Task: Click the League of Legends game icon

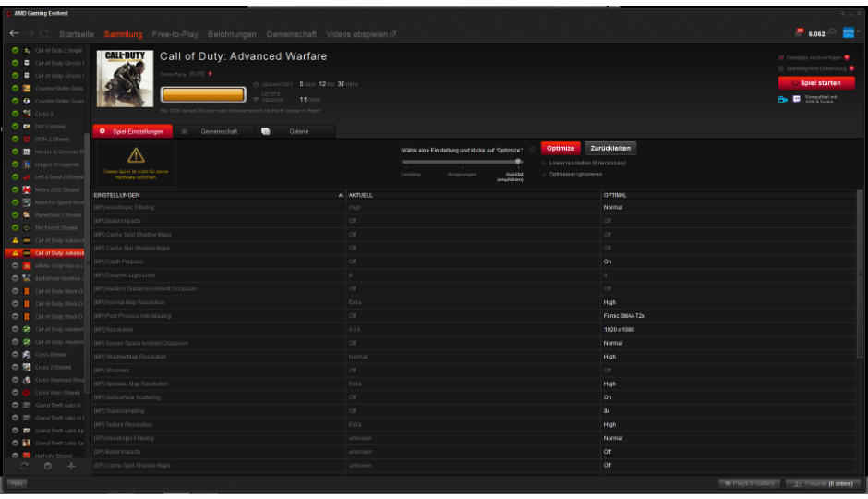Action: pos(27,164)
